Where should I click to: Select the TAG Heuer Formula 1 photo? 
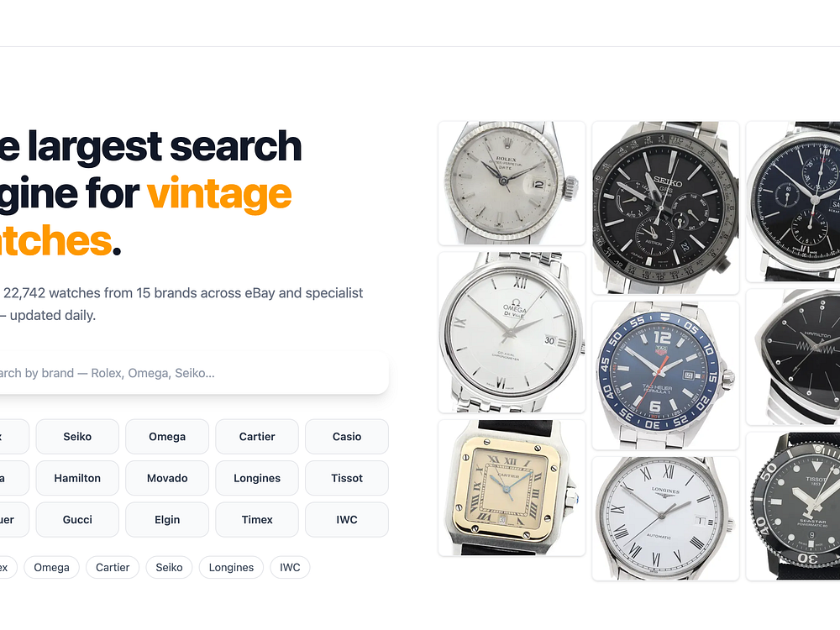click(665, 375)
